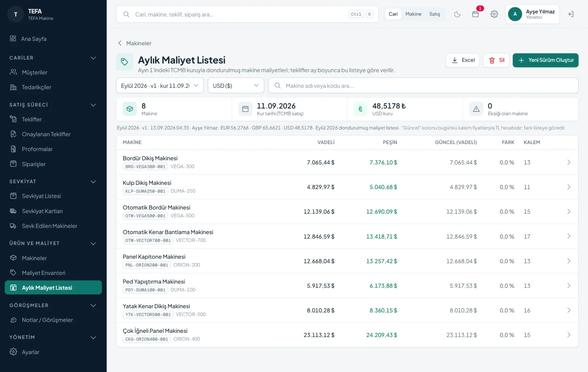Image resolution: width=588 pixels, height=372 pixels.
Task: Switch search scope to Makine tab
Action: [413, 14]
